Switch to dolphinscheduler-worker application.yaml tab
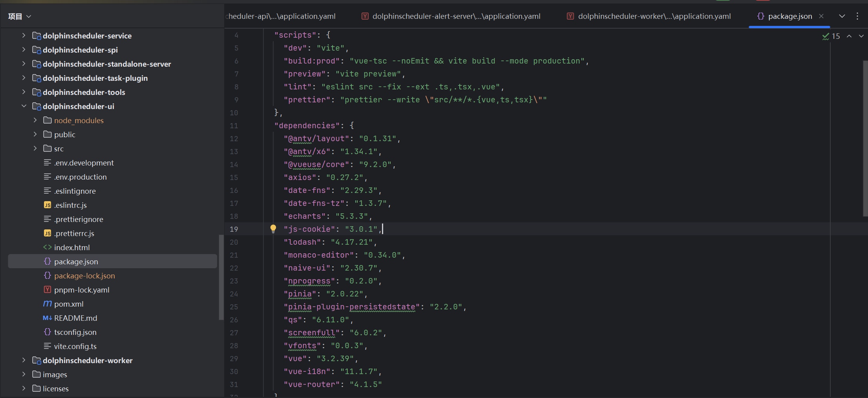 [654, 16]
